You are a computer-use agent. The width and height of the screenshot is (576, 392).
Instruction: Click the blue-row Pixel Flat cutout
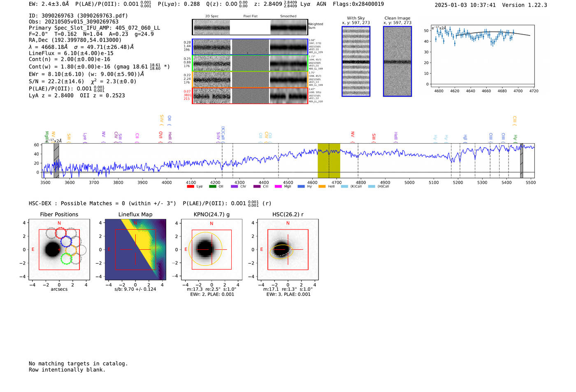[x=250, y=47]
